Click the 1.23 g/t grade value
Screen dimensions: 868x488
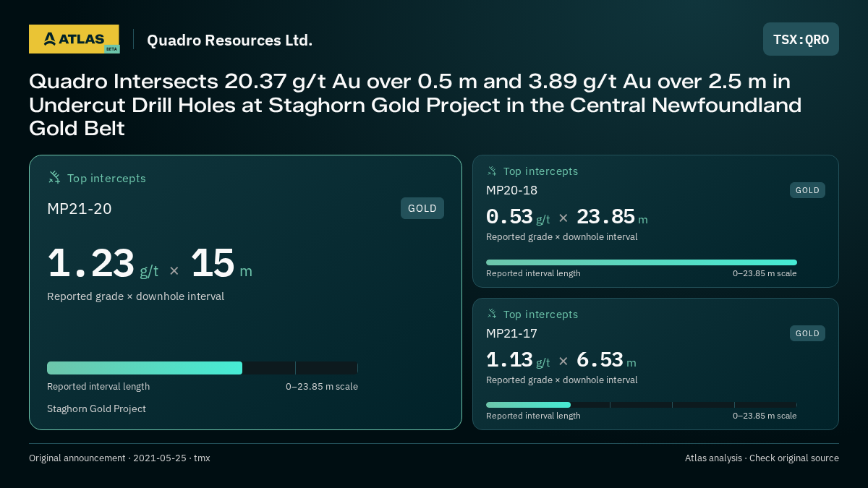[103, 263]
